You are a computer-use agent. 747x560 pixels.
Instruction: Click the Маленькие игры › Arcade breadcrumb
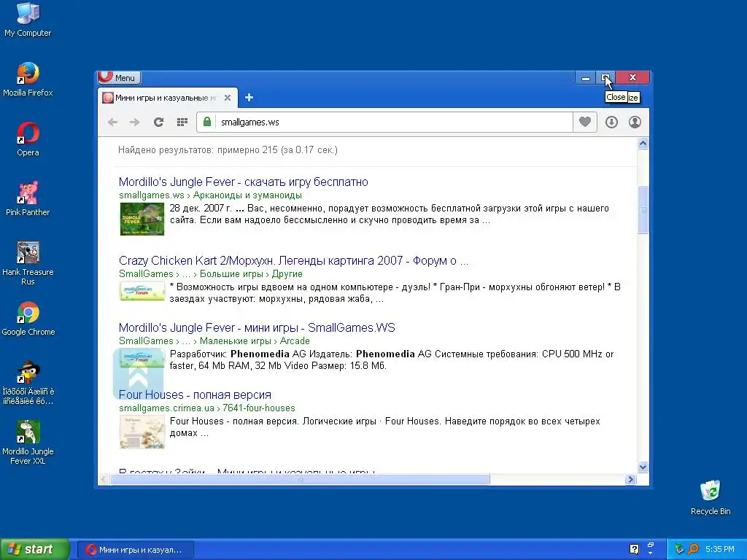click(255, 341)
